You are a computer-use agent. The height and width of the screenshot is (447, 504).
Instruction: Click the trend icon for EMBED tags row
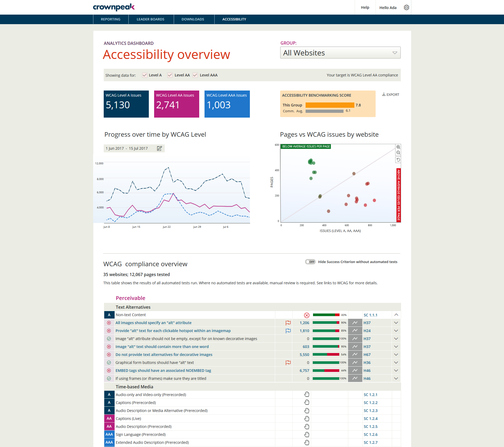tap(355, 371)
